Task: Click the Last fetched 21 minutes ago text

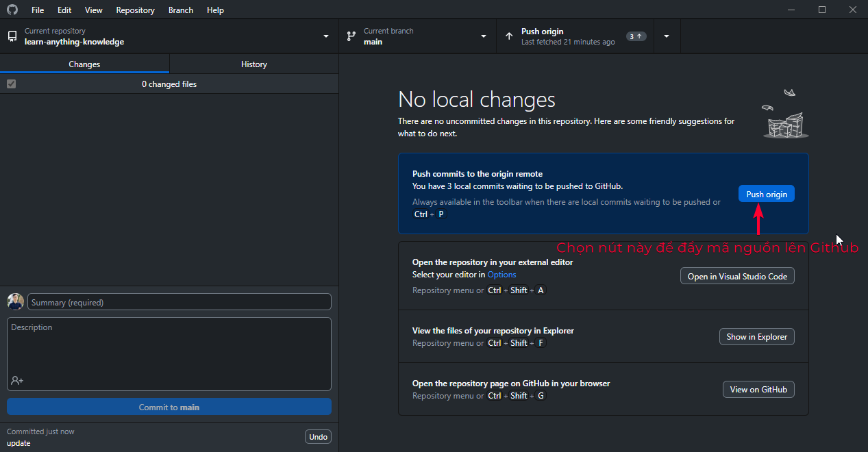Action: [x=568, y=42]
